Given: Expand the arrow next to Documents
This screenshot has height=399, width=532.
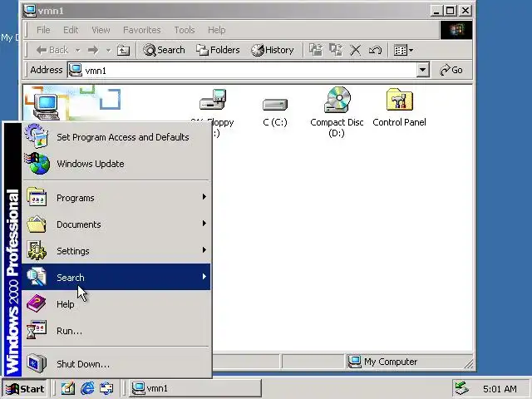Looking at the screenshot, I should 204,224.
